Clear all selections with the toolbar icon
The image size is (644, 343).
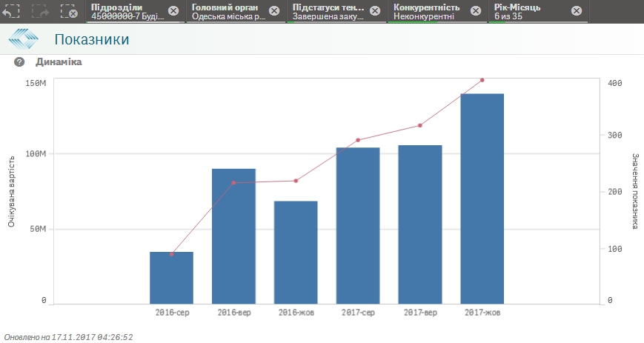(x=68, y=11)
